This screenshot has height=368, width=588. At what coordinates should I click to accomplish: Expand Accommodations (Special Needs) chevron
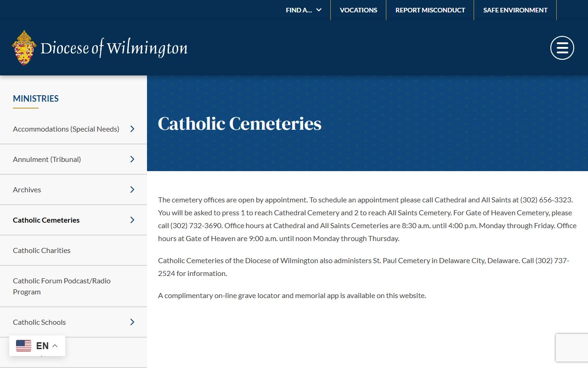[132, 129]
